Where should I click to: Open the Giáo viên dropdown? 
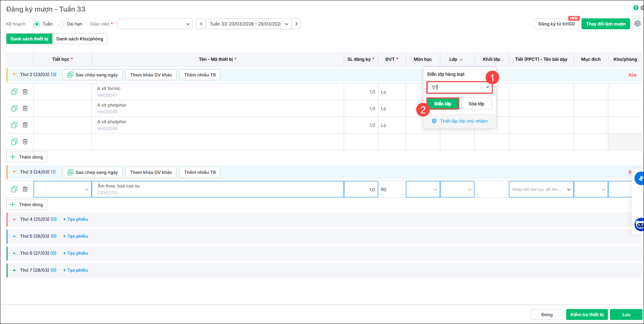[x=155, y=24]
